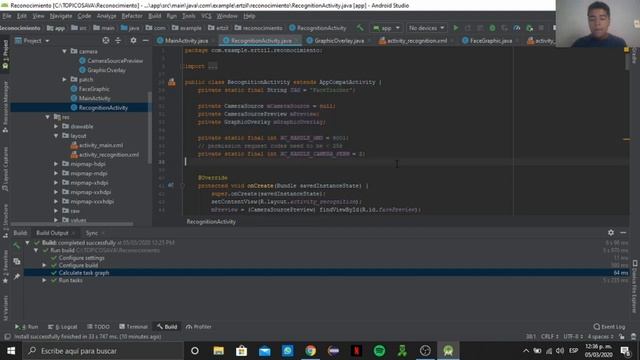Click the Scroll from Source target icon

[106, 40]
